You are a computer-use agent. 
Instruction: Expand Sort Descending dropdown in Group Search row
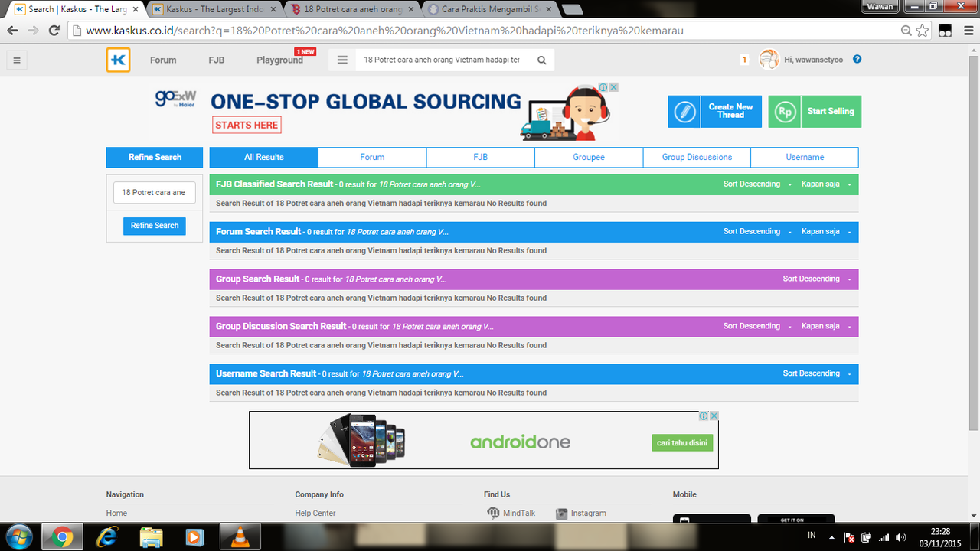tap(816, 279)
